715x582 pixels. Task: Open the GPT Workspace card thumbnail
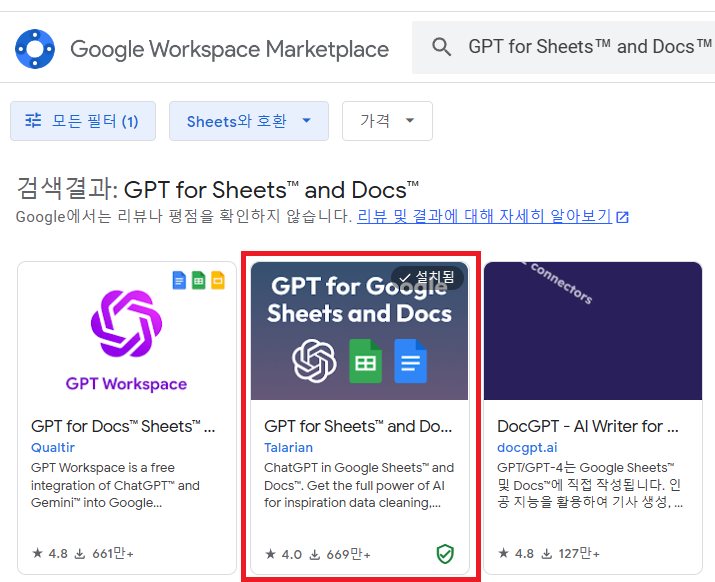[x=127, y=331]
